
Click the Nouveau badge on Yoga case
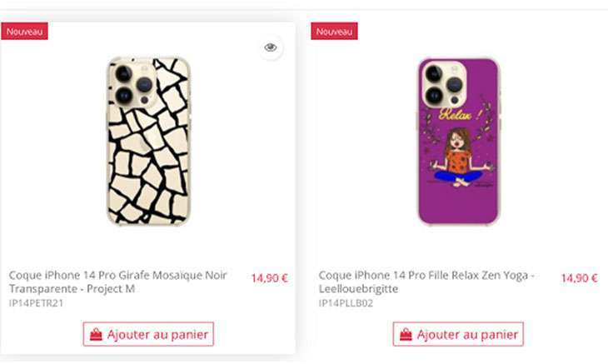click(334, 31)
